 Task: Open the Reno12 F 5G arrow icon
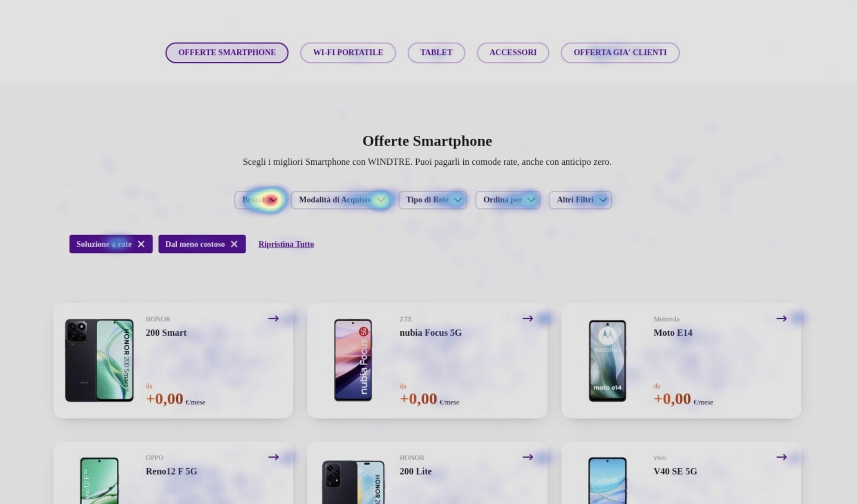[x=273, y=457]
